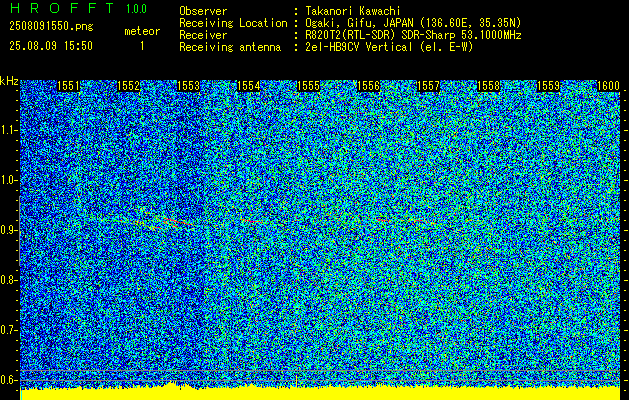Click the red echo trace near 1554
This screenshot has height=400, width=629.
coord(252,221)
